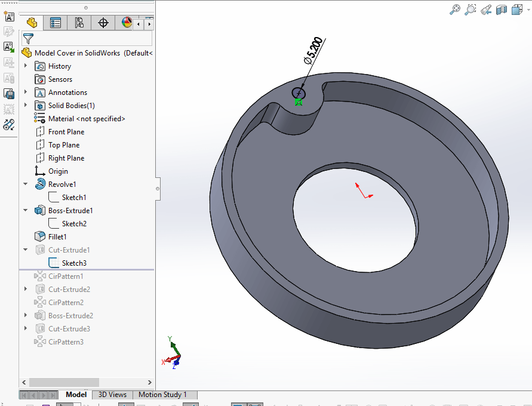The image size is (532, 406).
Task: Open the DisplayManager color sphere tab
Action: point(127,23)
